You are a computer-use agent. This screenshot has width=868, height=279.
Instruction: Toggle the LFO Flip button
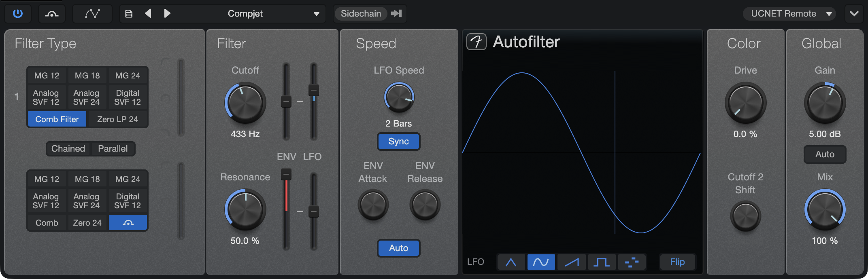click(x=677, y=262)
